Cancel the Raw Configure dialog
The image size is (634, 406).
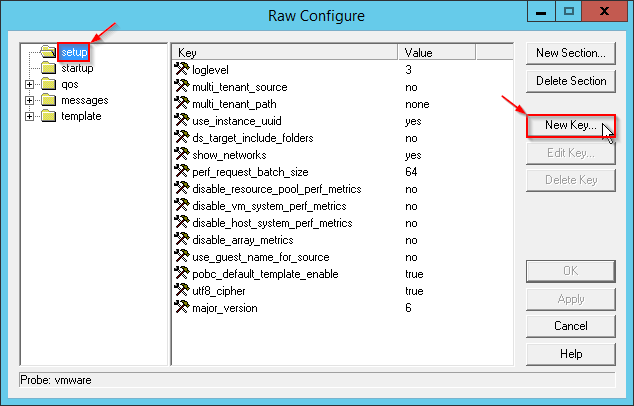tap(570, 326)
